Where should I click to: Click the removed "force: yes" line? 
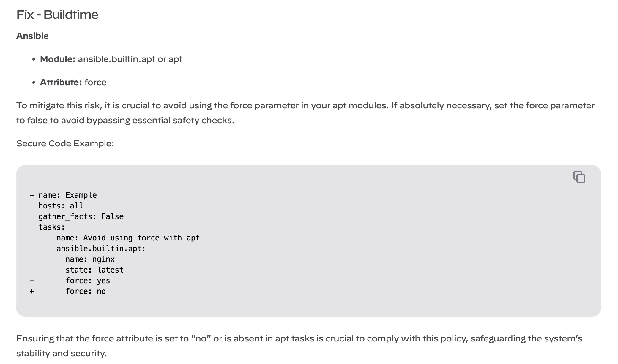[88, 281]
